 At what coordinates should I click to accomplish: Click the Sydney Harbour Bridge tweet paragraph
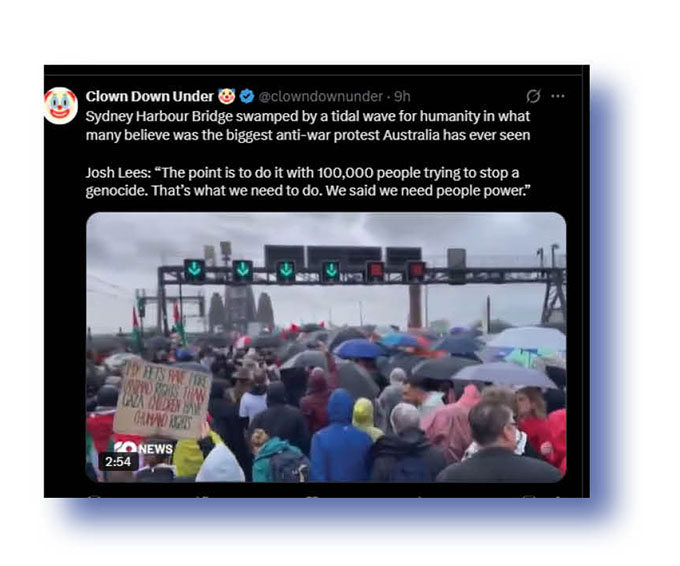coord(307,126)
